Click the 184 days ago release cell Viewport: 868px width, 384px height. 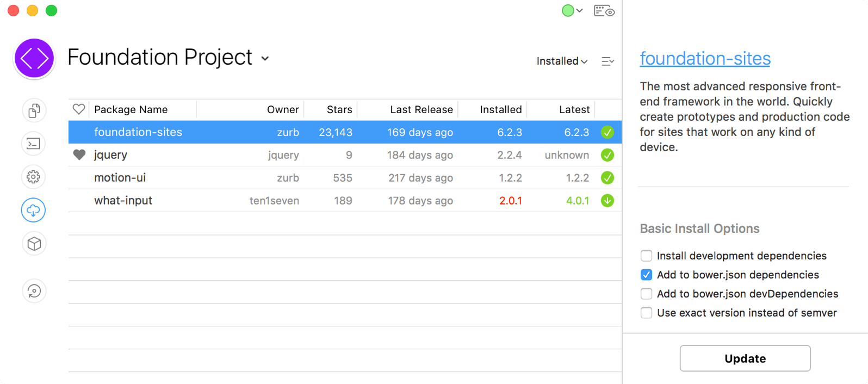click(x=420, y=155)
